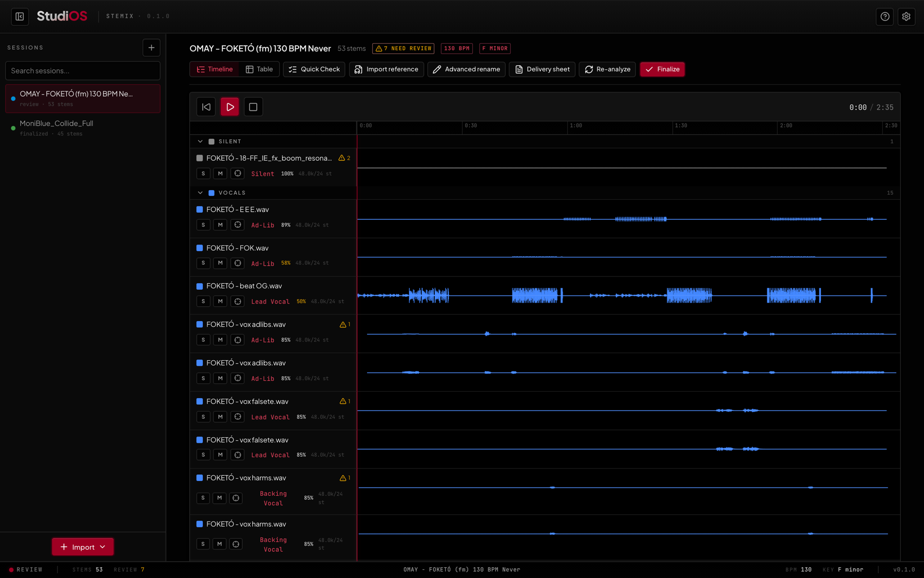Open warning icon on first vox harms stem

coord(343,478)
